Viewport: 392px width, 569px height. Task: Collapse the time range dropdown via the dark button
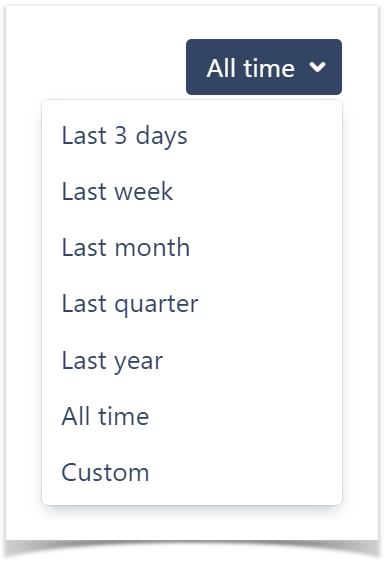pos(264,67)
